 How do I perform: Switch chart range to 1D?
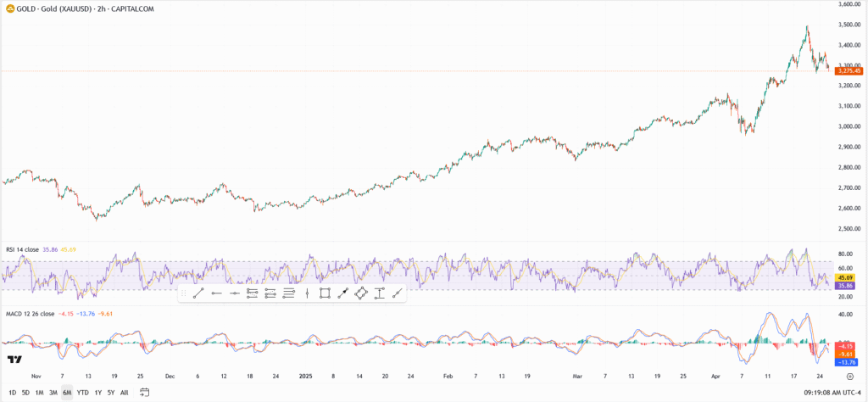(x=12, y=393)
